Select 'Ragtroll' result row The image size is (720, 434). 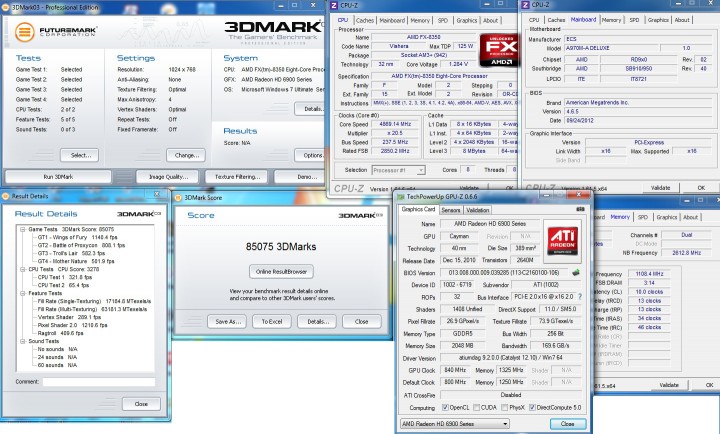pyautogui.click(x=60, y=333)
